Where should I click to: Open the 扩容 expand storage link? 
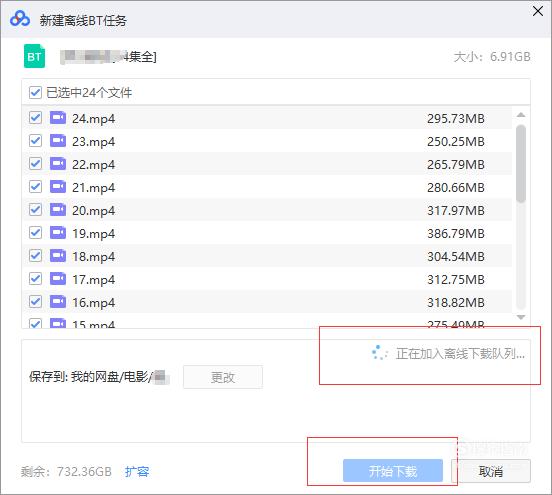point(137,471)
